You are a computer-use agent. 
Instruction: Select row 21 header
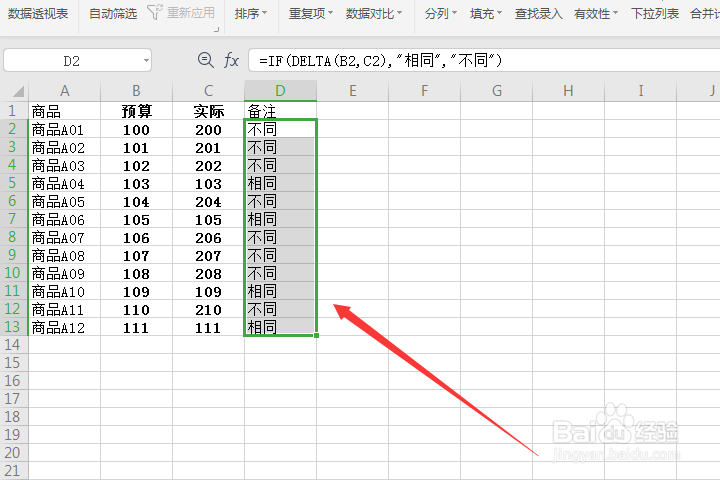pos(13,471)
